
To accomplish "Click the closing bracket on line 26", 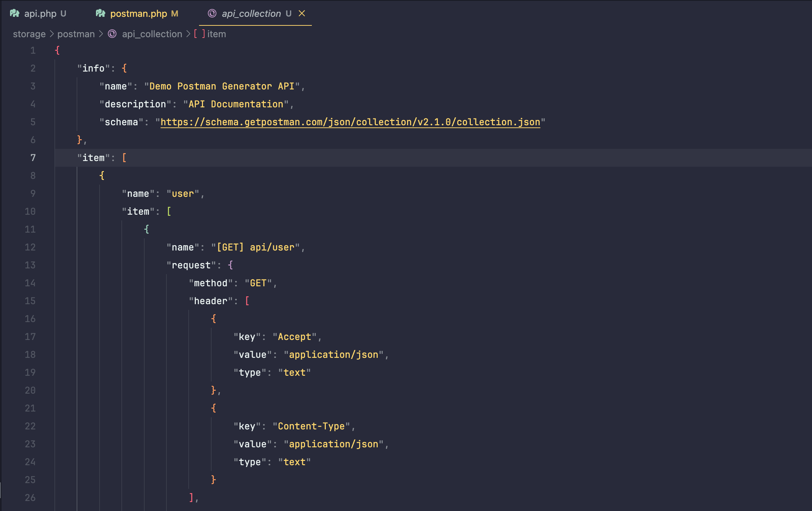I will 191,498.
